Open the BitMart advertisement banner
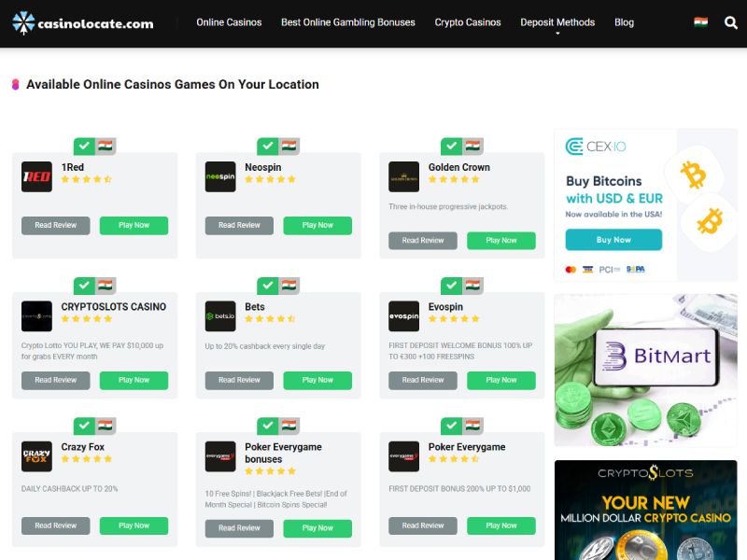The image size is (747, 560). tap(645, 371)
